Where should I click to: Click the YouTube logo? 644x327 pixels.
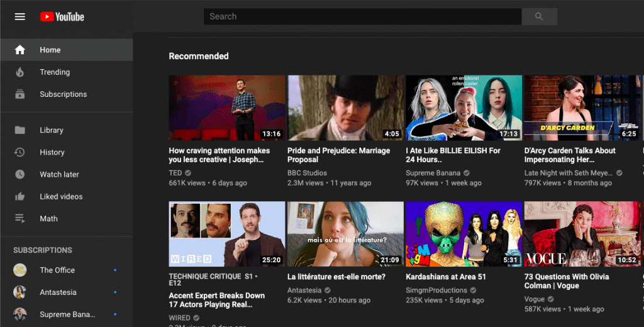(x=62, y=17)
